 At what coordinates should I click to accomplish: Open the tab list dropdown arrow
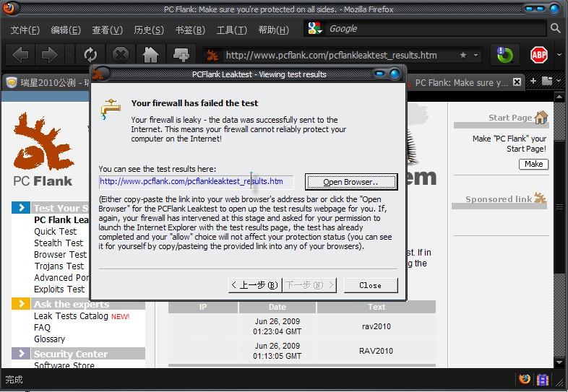558,81
